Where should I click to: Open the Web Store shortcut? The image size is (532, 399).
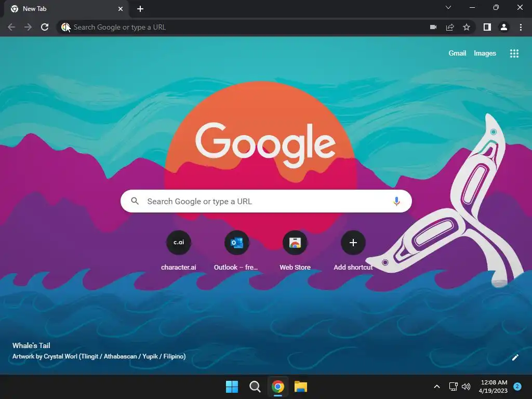pyautogui.click(x=295, y=250)
